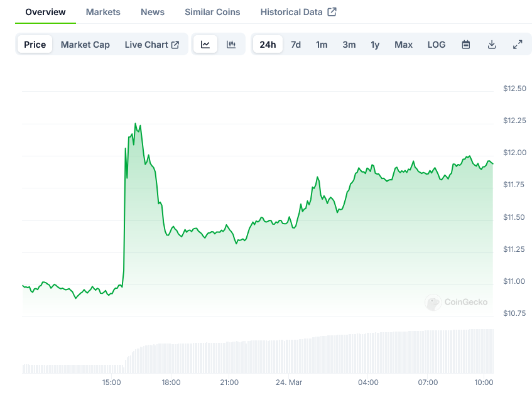
Task: Click the 10:00 time axis label
Action: [484, 382]
